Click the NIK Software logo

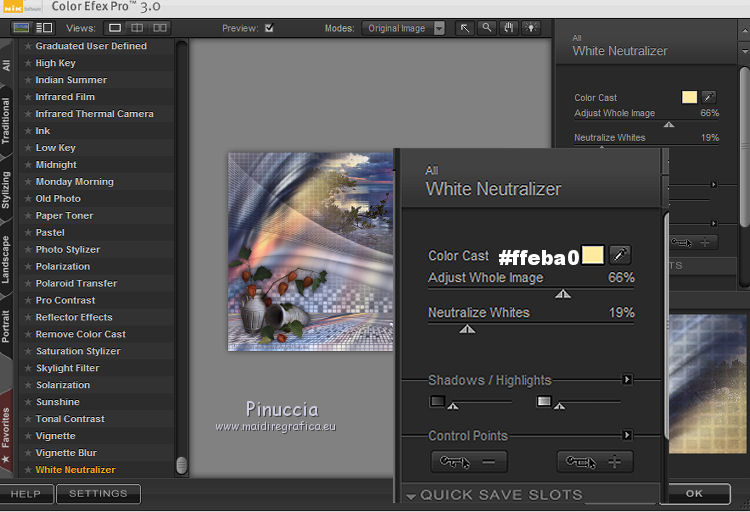click(20, 7)
